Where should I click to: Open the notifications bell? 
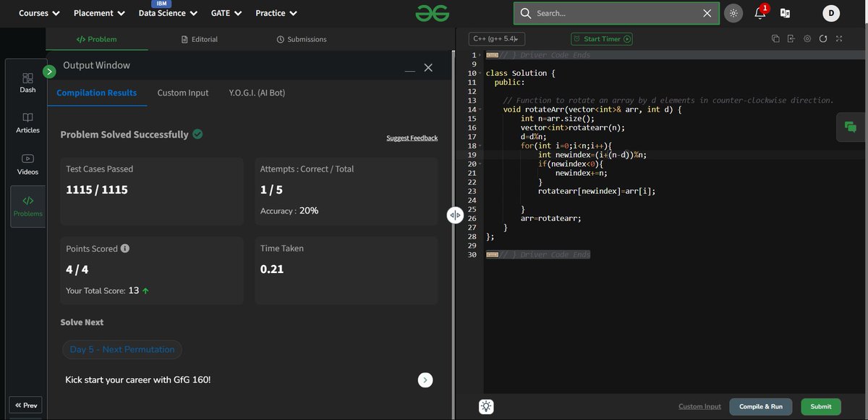point(759,13)
